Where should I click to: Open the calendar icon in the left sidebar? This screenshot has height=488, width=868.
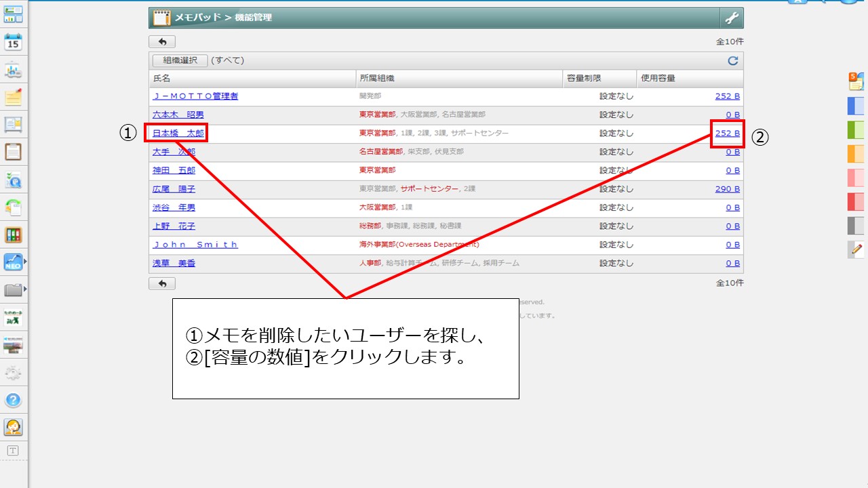click(14, 42)
